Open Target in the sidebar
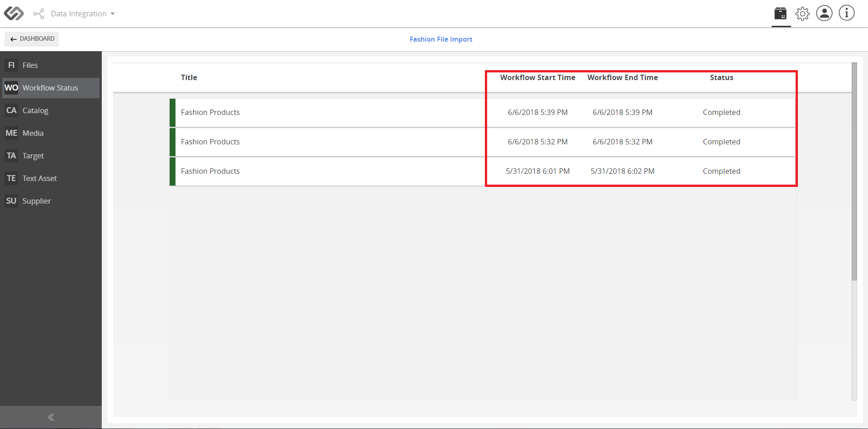868x429 pixels. [50, 156]
